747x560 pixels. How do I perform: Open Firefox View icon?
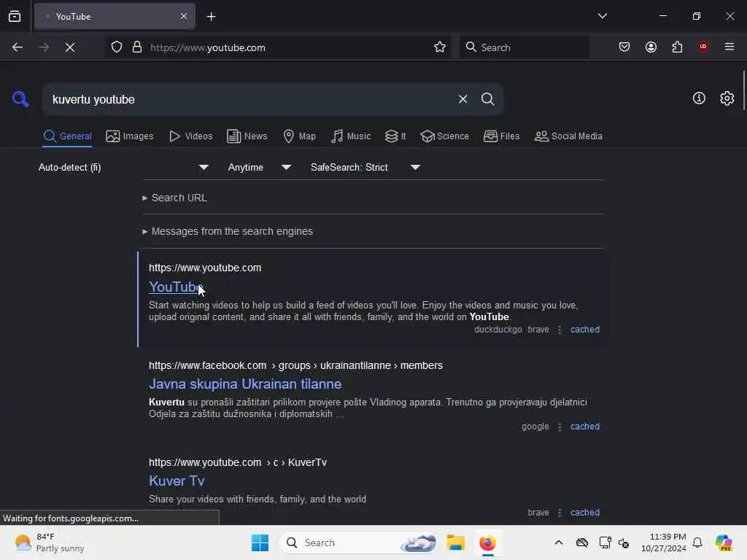pos(15,17)
